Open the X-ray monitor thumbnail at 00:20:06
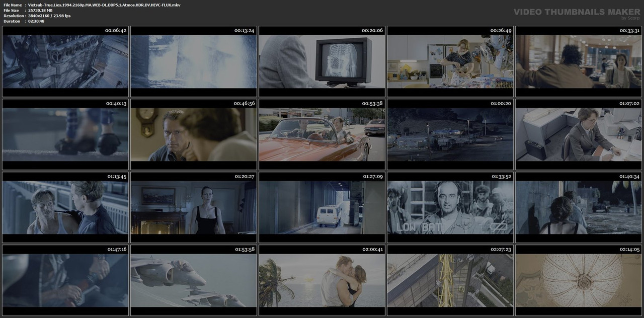 click(x=322, y=62)
